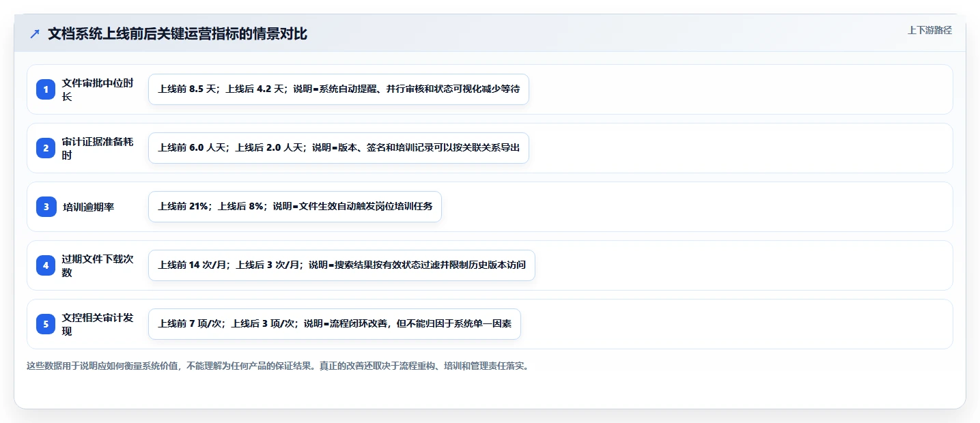This screenshot has width=980, height=423.
Task: Select the number 5 badge for 文控相关审计发现
Action: [x=46, y=324]
